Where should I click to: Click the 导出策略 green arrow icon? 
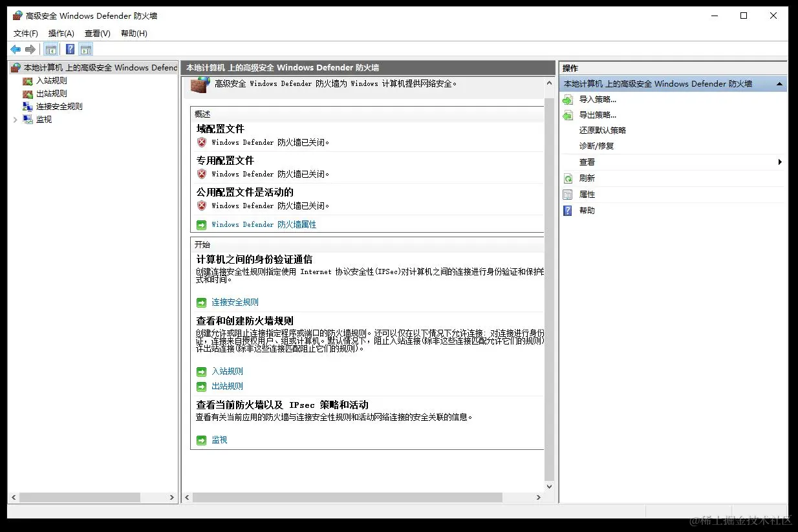568,115
